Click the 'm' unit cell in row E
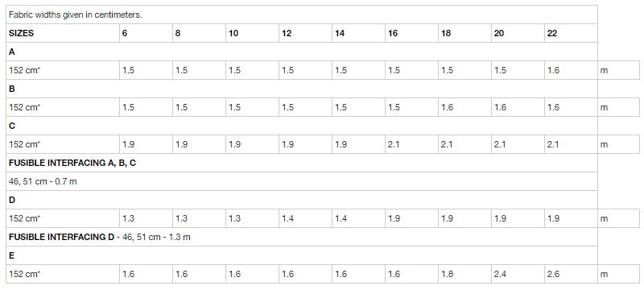This screenshot has height=290, width=644. [618, 274]
